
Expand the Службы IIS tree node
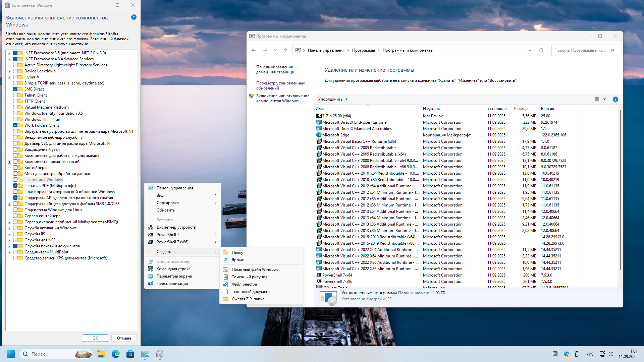[10, 234]
